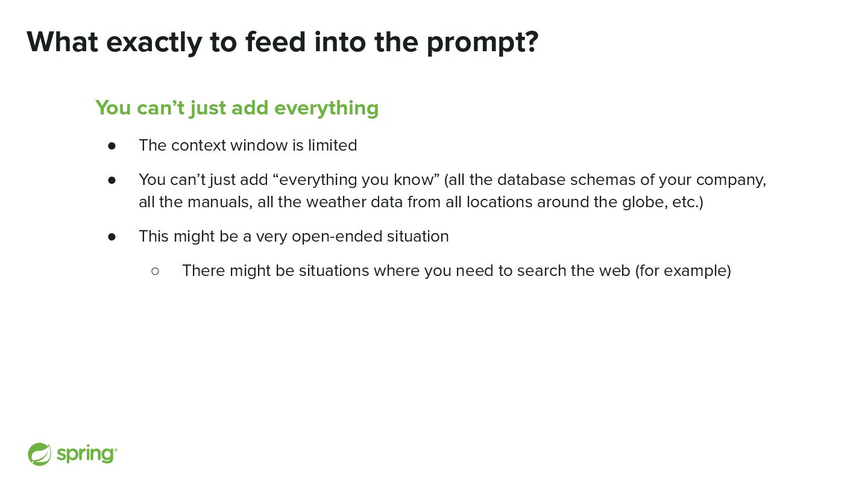Click the green heading 'You can't just add everything'

(237, 108)
